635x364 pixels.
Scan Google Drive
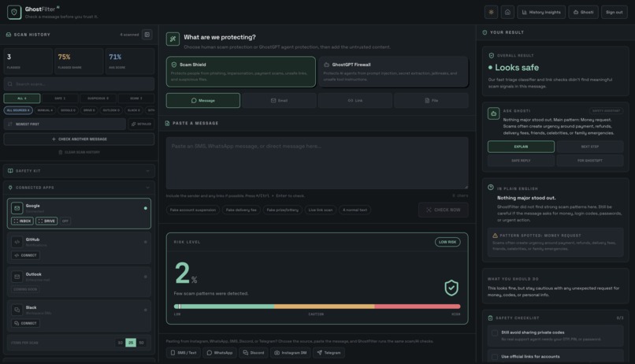point(46,221)
